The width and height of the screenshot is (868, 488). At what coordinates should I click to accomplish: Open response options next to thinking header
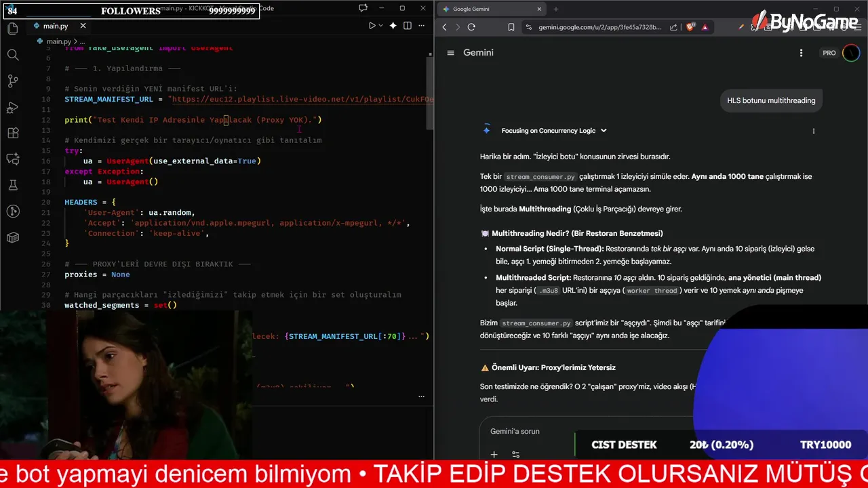coord(814,131)
